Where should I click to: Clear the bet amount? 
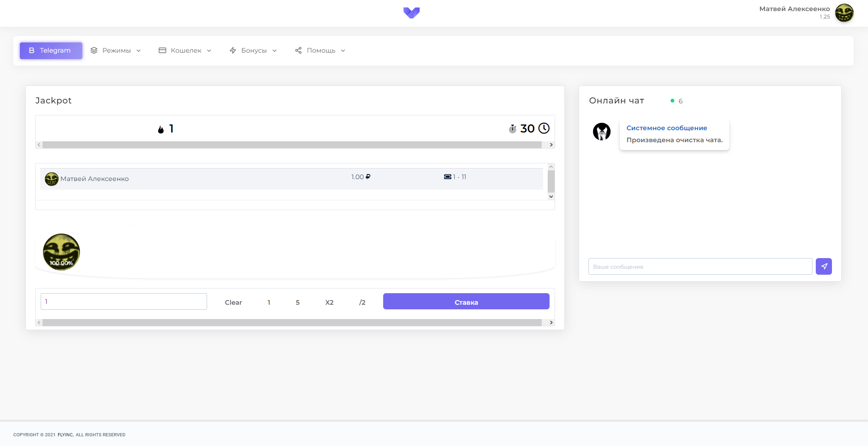click(x=233, y=302)
